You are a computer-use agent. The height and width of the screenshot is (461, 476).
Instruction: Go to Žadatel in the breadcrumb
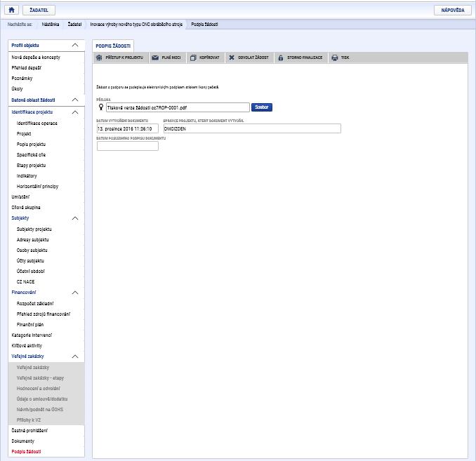pyautogui.click(x=74, y=25)
